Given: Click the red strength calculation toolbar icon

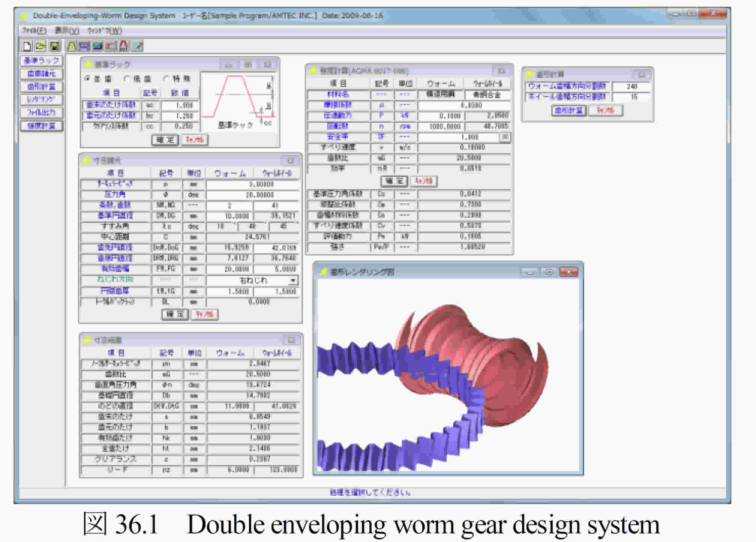Looking at the screenshot, I should click(124, 46).
